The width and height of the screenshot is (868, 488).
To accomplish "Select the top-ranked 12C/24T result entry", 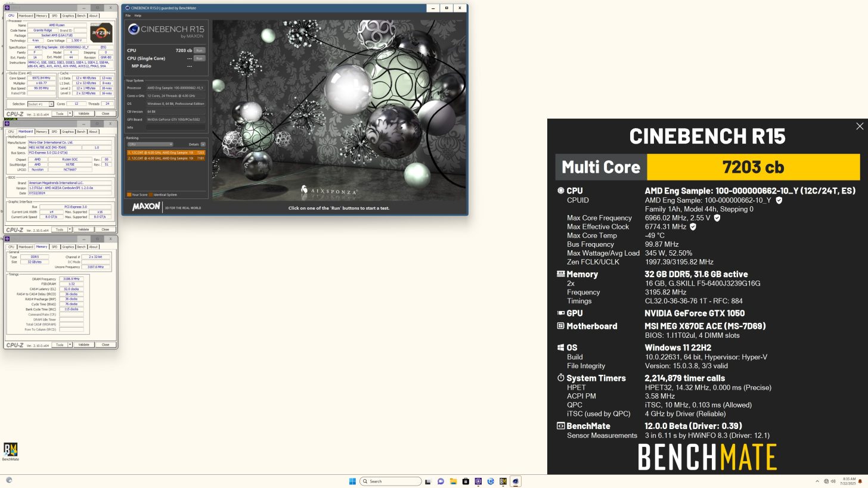I will click(x=165, y=153).
